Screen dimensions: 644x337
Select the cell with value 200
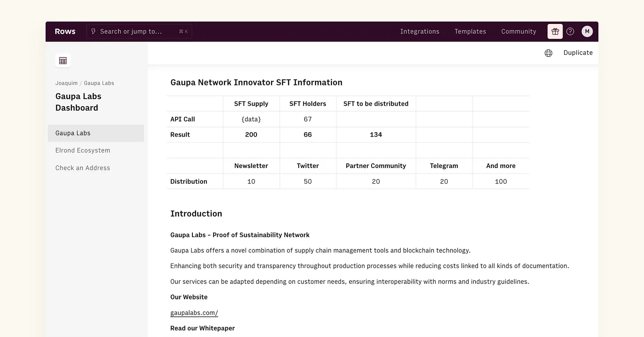pos(251,135)
